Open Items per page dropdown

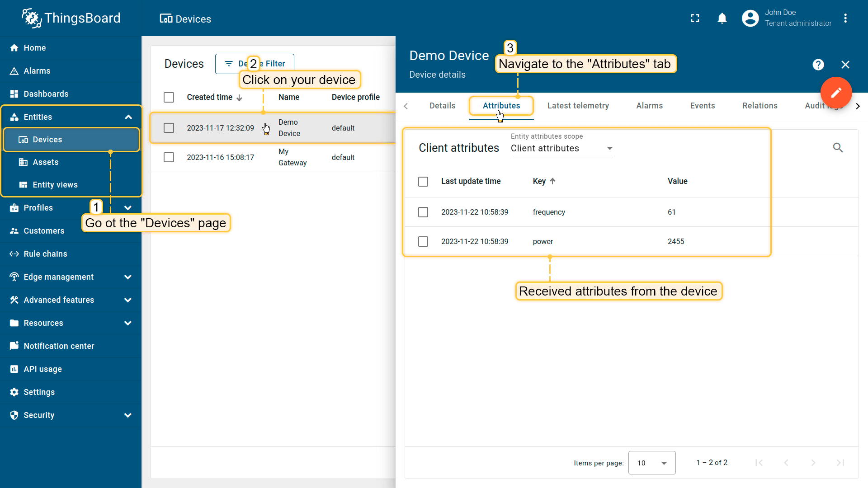pos(652,463)
